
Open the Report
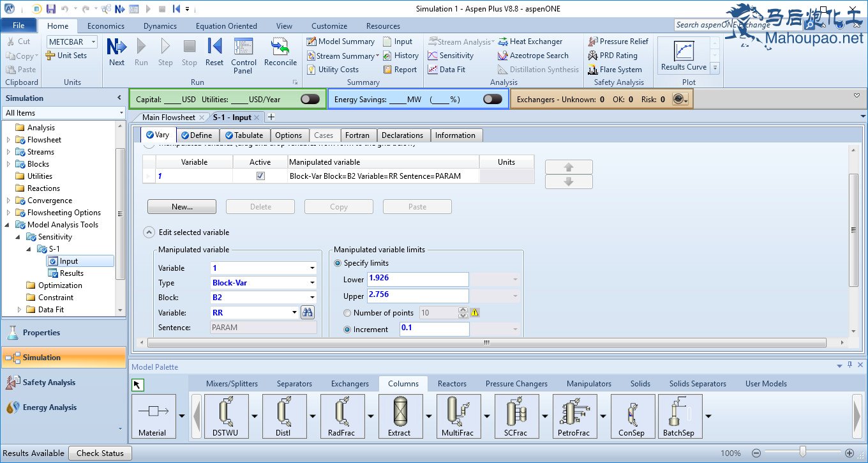[400, 70]
